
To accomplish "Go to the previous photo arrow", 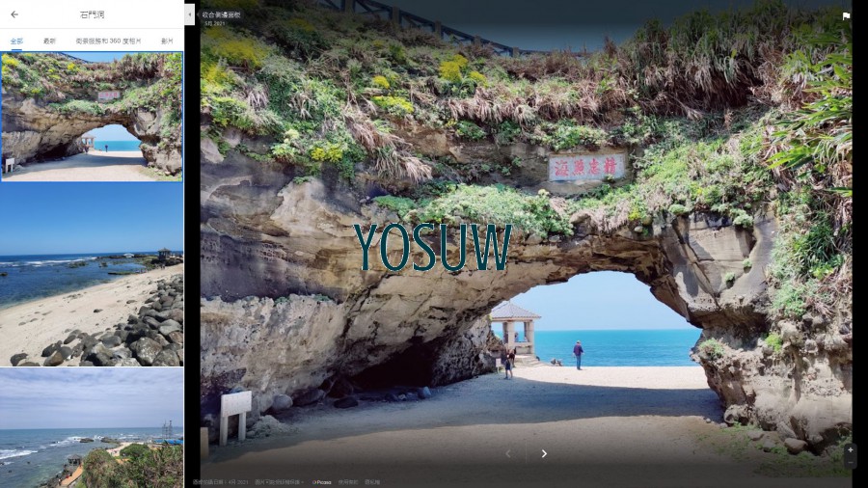I will [508, 453].
